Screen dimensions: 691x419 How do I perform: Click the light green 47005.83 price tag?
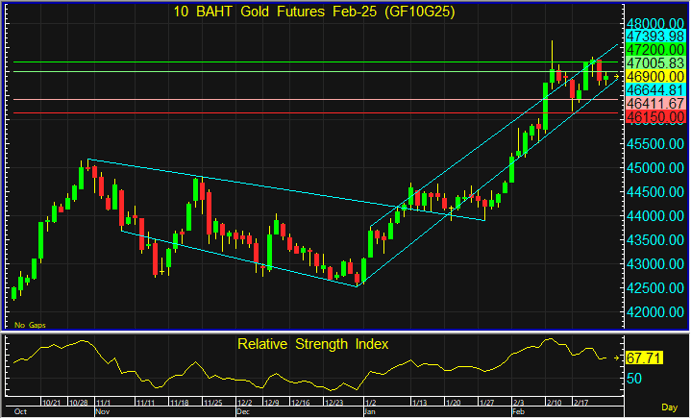pyautogui.click(x=654, y=62)
